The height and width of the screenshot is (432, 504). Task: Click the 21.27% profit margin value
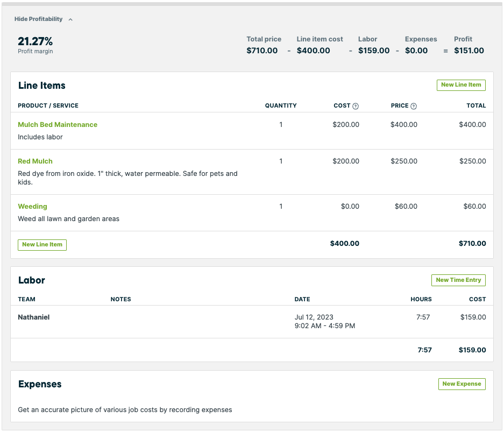coord(35,41)
